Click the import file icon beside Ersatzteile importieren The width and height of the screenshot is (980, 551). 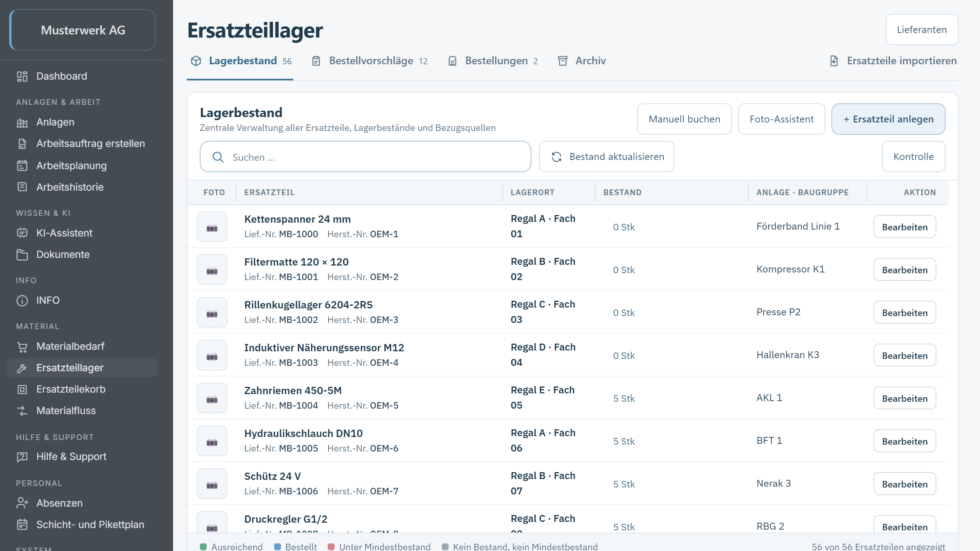[x=834, y=61]
